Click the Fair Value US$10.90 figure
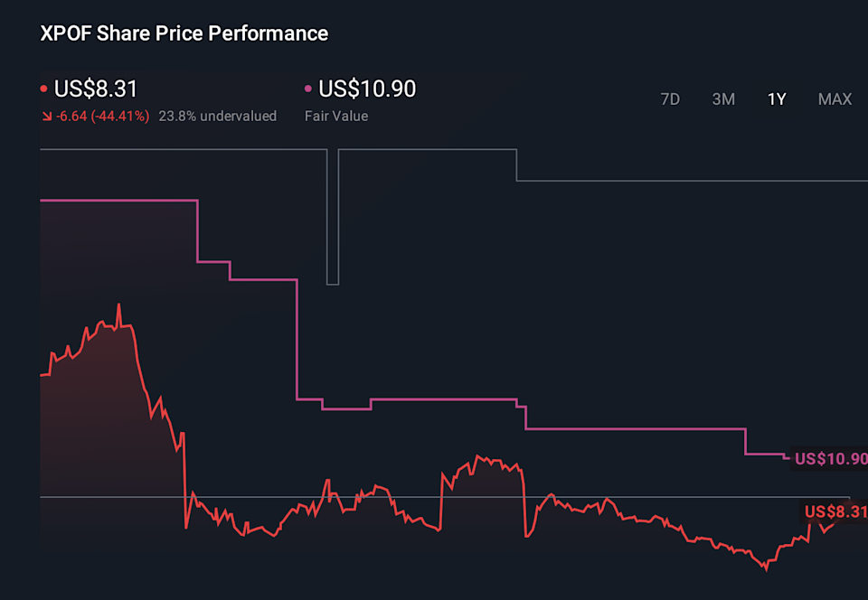 [366, 89]
